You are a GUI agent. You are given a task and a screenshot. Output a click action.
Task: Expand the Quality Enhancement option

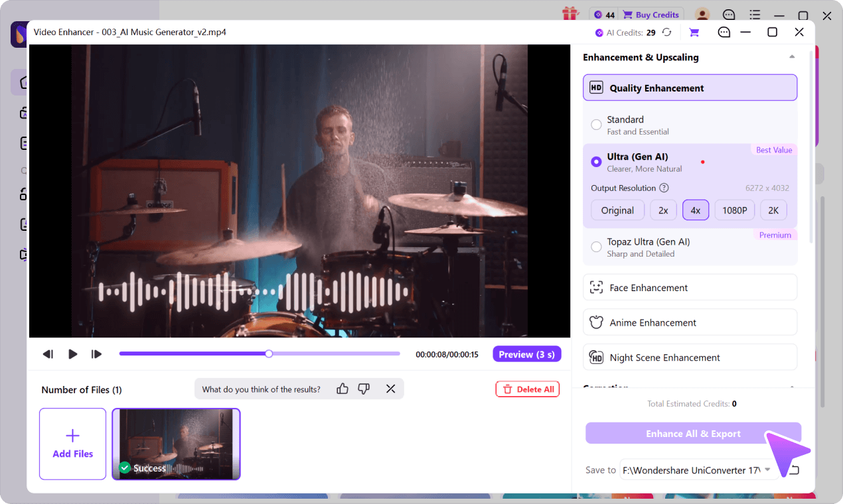(x=690, y=88)
